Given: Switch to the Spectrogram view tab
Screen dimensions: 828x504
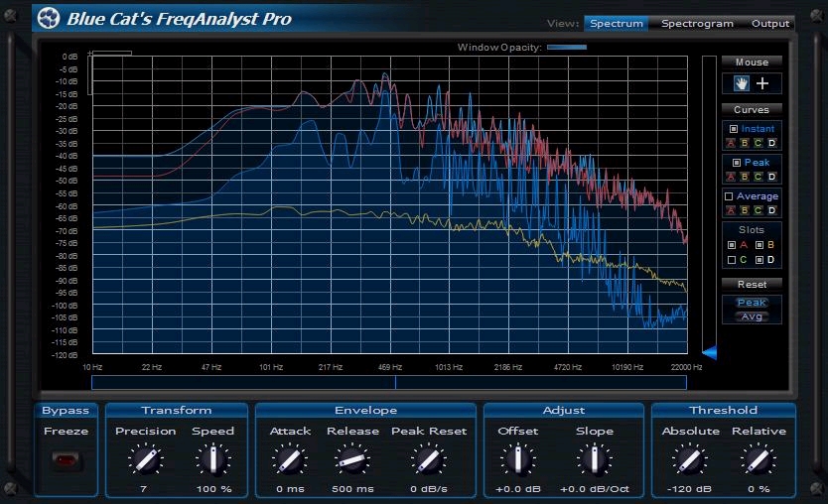Looking at the screenshot, I should pyautogui.click(x=697, y=23).
